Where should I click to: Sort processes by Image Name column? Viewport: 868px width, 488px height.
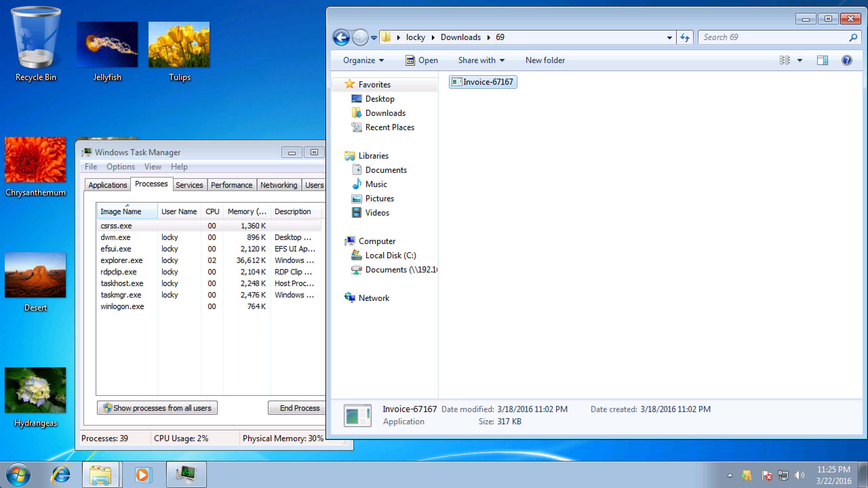pyautogui.click(x=127, y=211)
